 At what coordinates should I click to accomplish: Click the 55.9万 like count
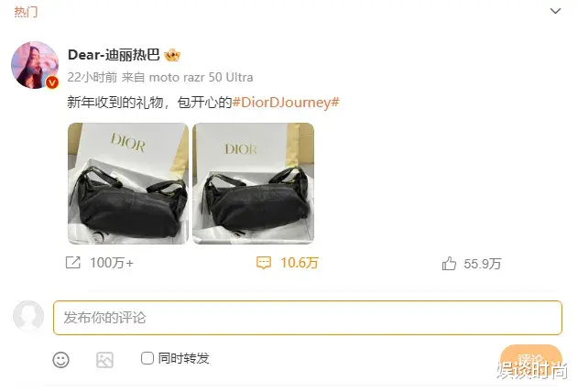(x=483, y=264)
